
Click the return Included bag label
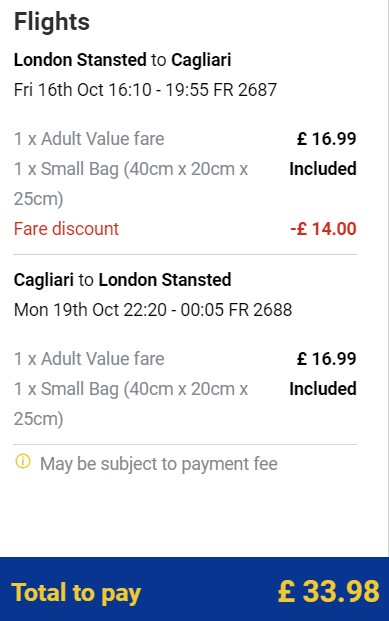[323, 389]
